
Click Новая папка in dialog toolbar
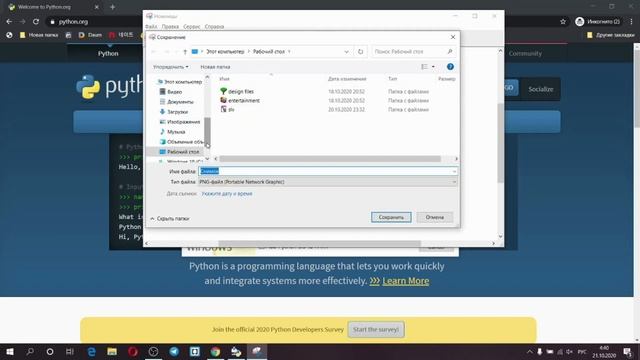click(215, 67)
